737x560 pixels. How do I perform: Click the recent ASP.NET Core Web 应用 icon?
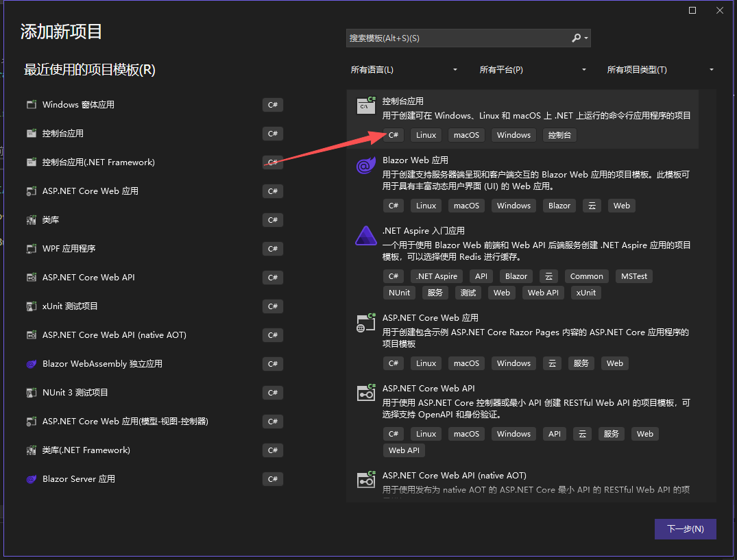(32, 191)
